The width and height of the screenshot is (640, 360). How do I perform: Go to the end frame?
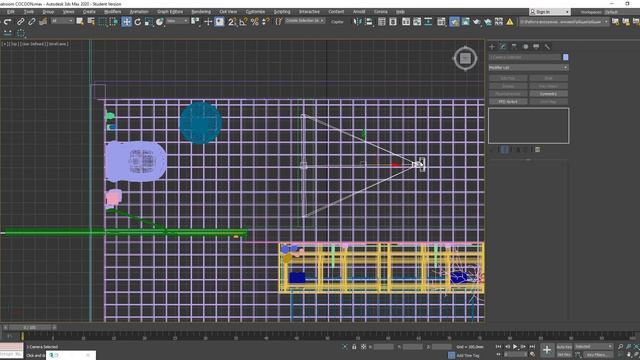pos(532,347)
